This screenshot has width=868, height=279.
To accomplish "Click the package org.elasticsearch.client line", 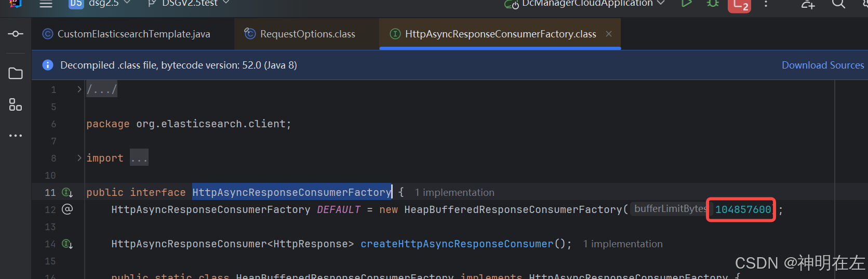I will [189, 124].
